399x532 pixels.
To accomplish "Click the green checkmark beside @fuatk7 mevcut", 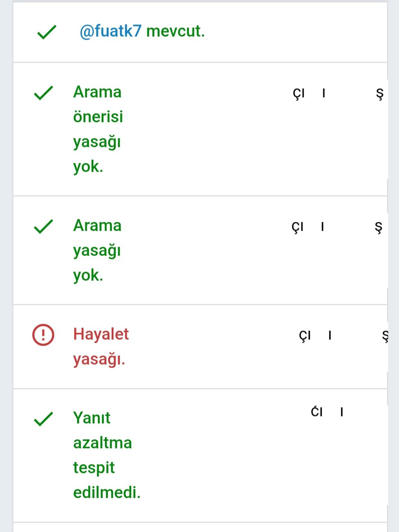I will 47,32.
